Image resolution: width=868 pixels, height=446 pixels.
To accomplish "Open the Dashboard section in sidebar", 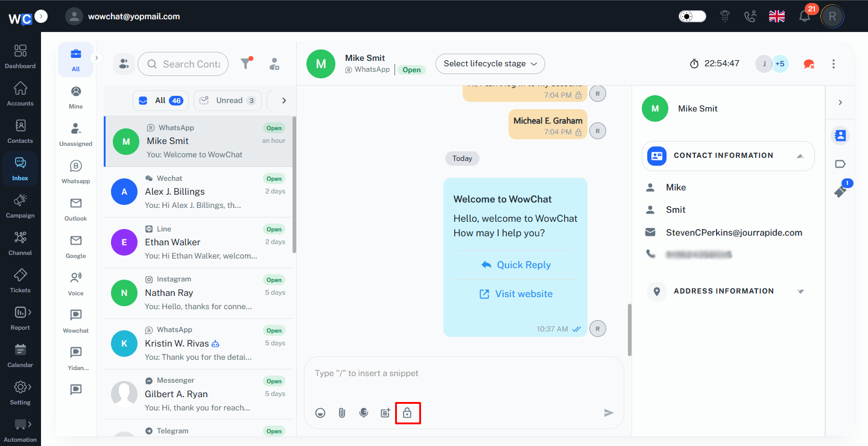I will coord(21,57).
